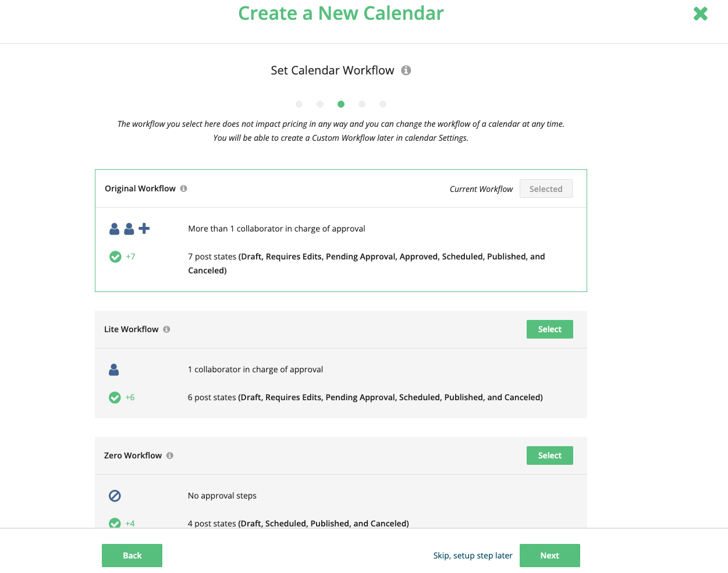Click the Zero Workflow info icon
Screen dimensions: 728x573
point(169,455)
